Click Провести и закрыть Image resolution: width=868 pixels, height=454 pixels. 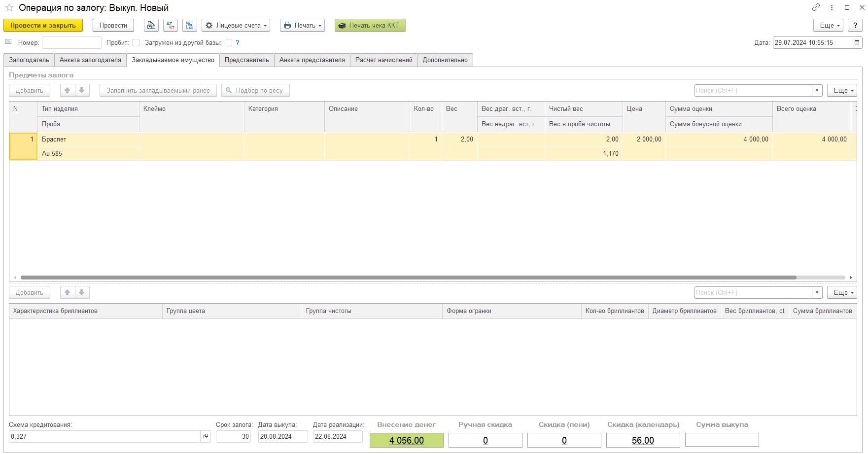tap(43, 25)
